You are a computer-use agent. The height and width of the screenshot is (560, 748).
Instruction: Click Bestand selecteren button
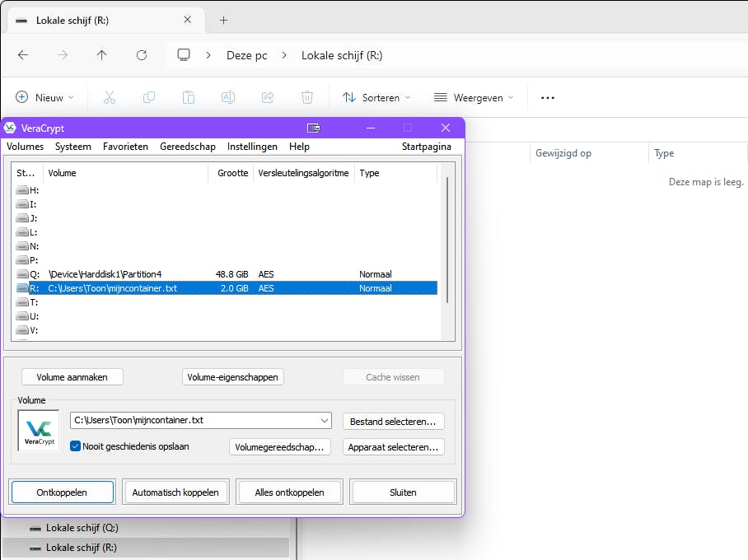393,421
